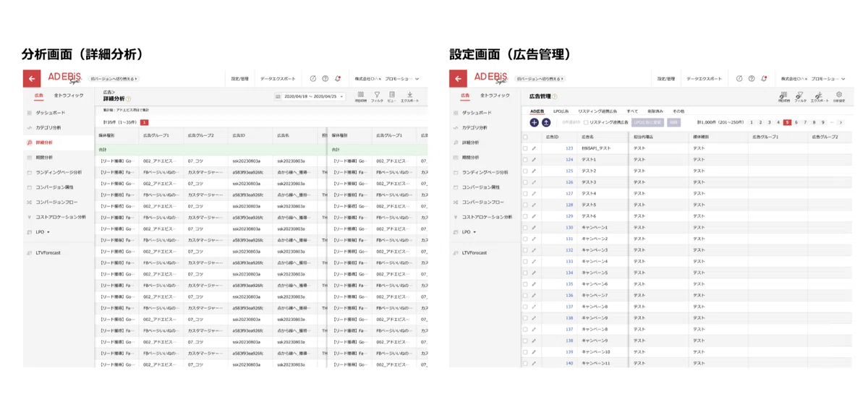
Task: Click the help icon beside 広告管理 title
Action: pyautogui.click(x=555, y=96)
